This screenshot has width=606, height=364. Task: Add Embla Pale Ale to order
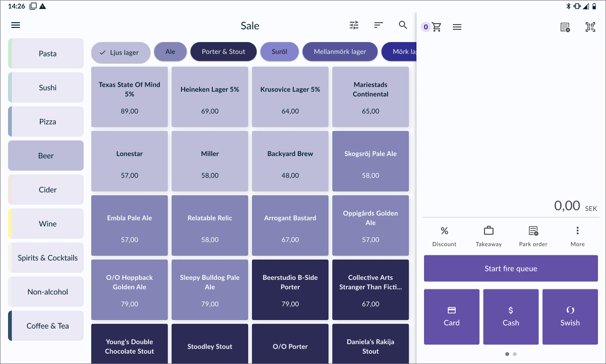[130, 225]
